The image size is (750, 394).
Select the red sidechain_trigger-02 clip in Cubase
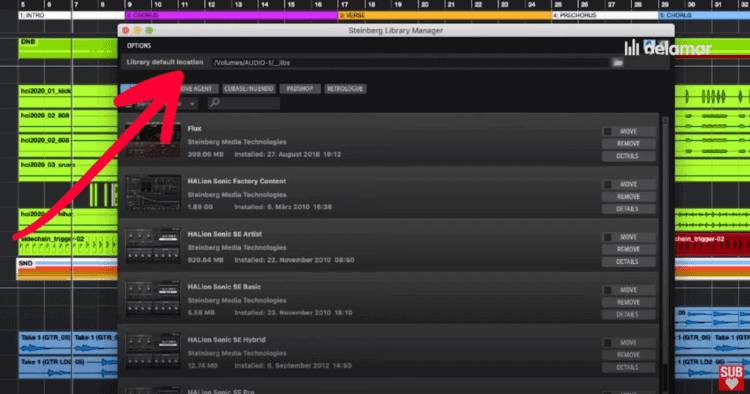tap(712, 244)
